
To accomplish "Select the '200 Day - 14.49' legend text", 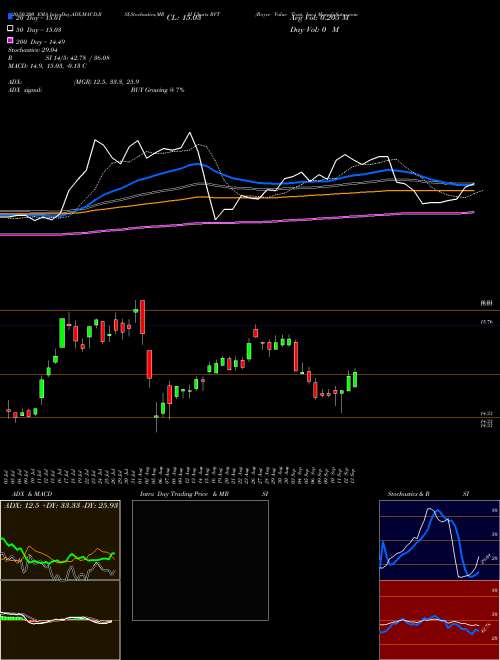I will tap(40, 42).
